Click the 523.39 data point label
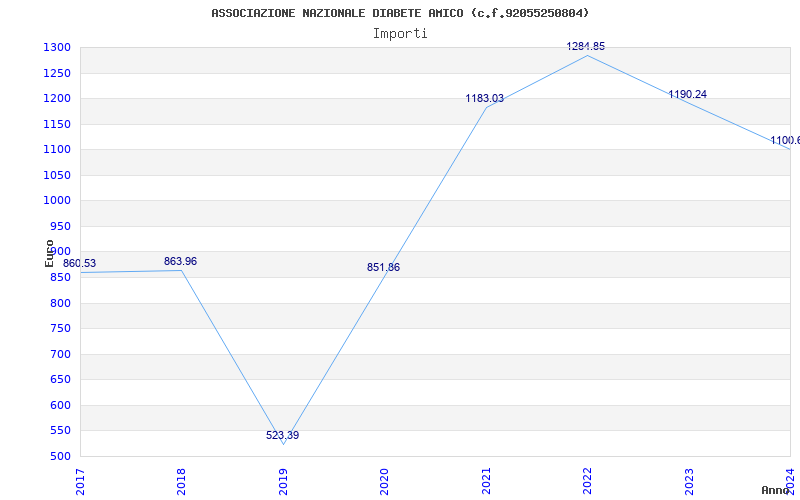This screenshot has width=800, height=500. 282,436
